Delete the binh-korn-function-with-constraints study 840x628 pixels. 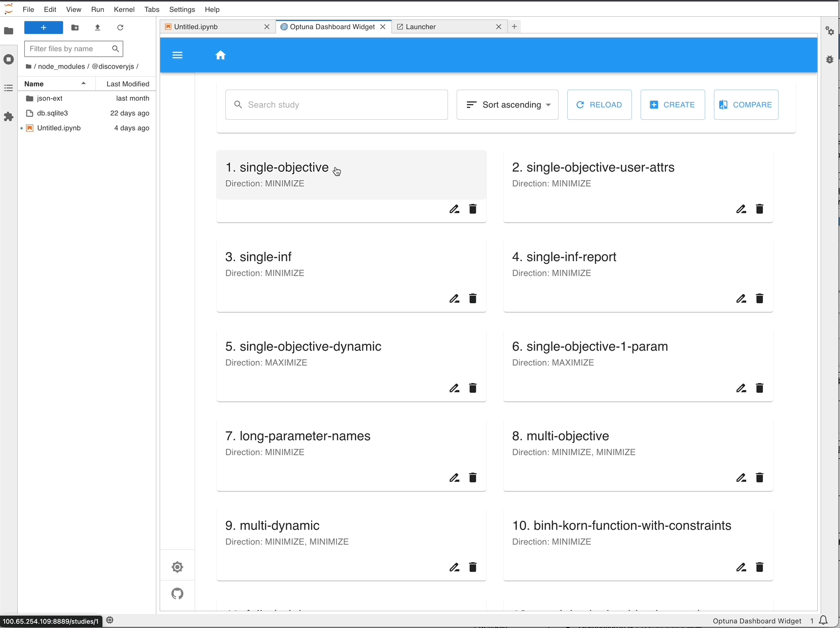pyautogui.click(x=760, y=567)
